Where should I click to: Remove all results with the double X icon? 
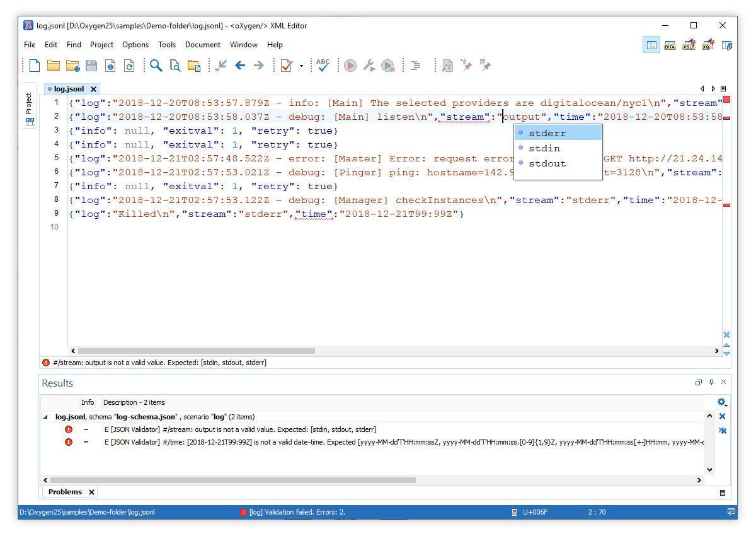tap(722, 431)
